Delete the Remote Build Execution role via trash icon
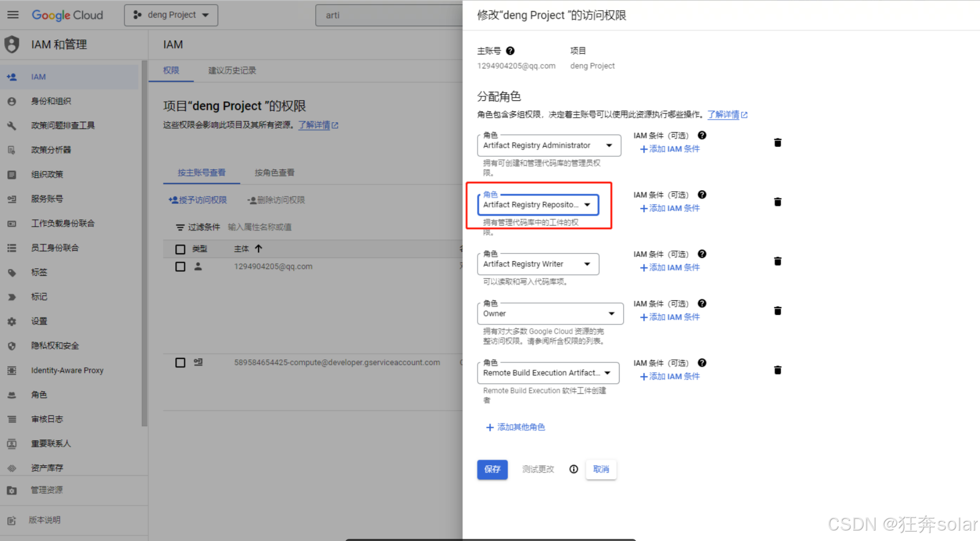Screen dimensions: 980x541 point(778,370)
